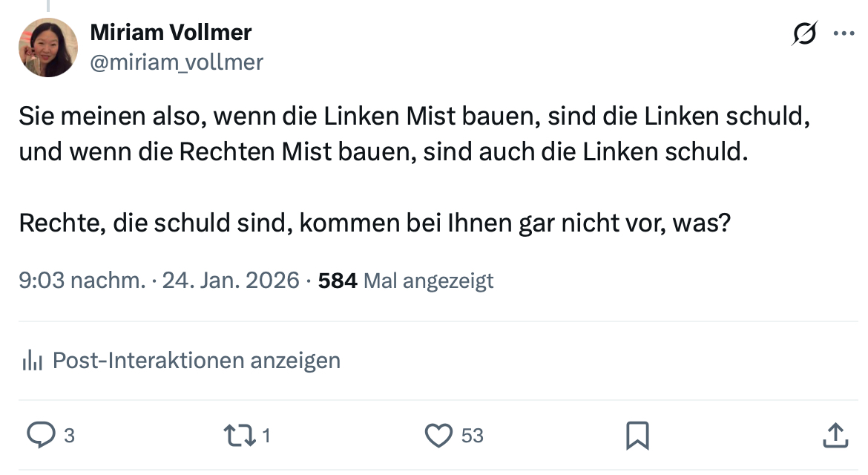Click the repost count of 1
The width and height of the screenshot is (868, 475).
(x=266, y=436)
